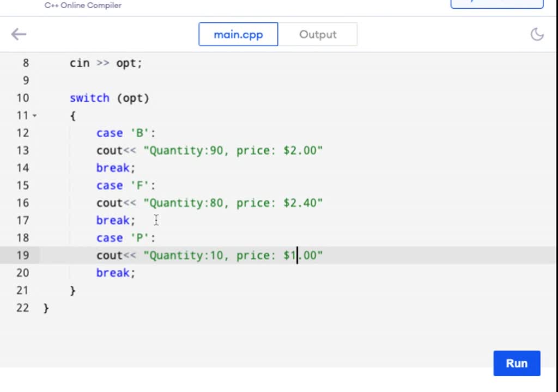Click the back arrow to exit editor
Screen dimensions: 558x392
click(x=19, y=34)
